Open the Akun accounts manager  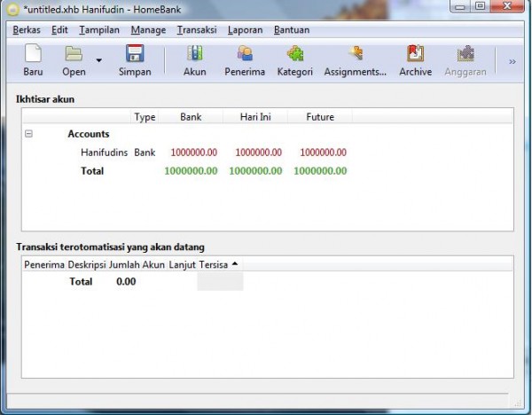tap(194, 61)
